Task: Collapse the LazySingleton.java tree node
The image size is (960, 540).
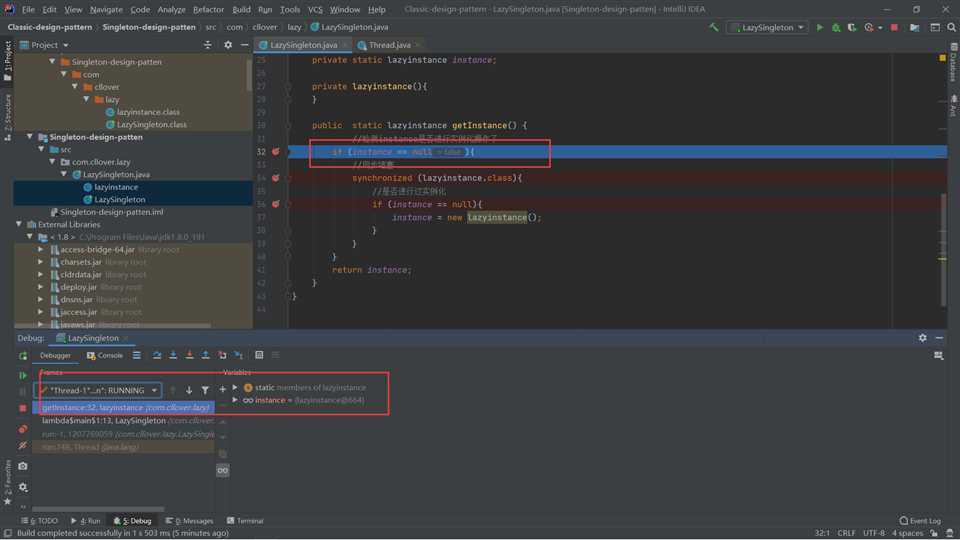Action: [x=64, y=174]
